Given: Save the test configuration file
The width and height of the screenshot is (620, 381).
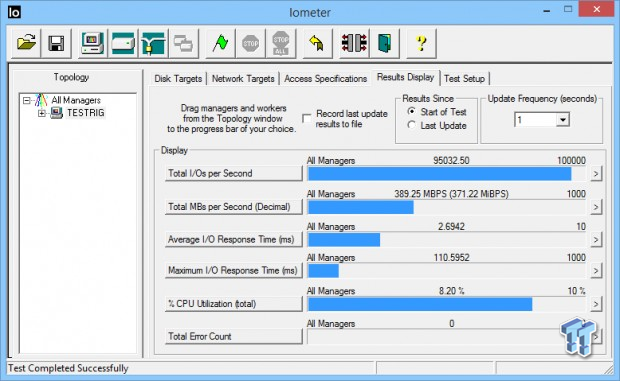Looking at the screenshot, I should point(56,43).
